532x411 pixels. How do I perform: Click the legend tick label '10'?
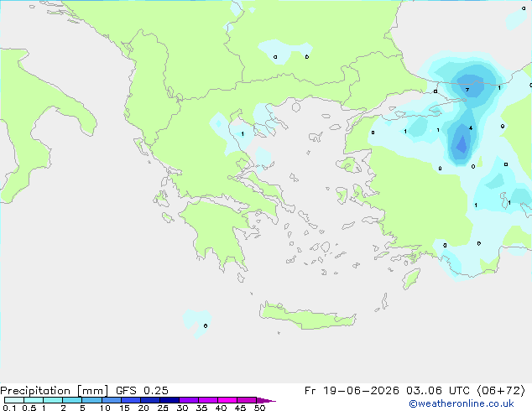(105, 408)
